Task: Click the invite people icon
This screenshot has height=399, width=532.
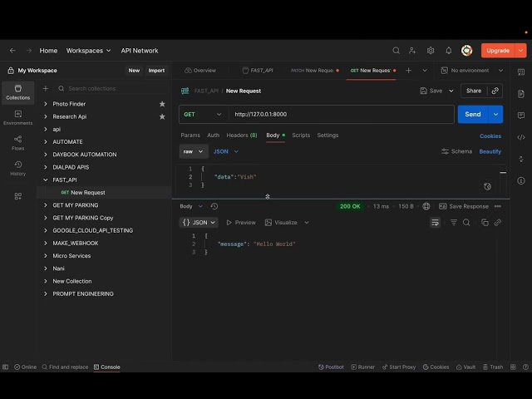Action: coord(412,51)
